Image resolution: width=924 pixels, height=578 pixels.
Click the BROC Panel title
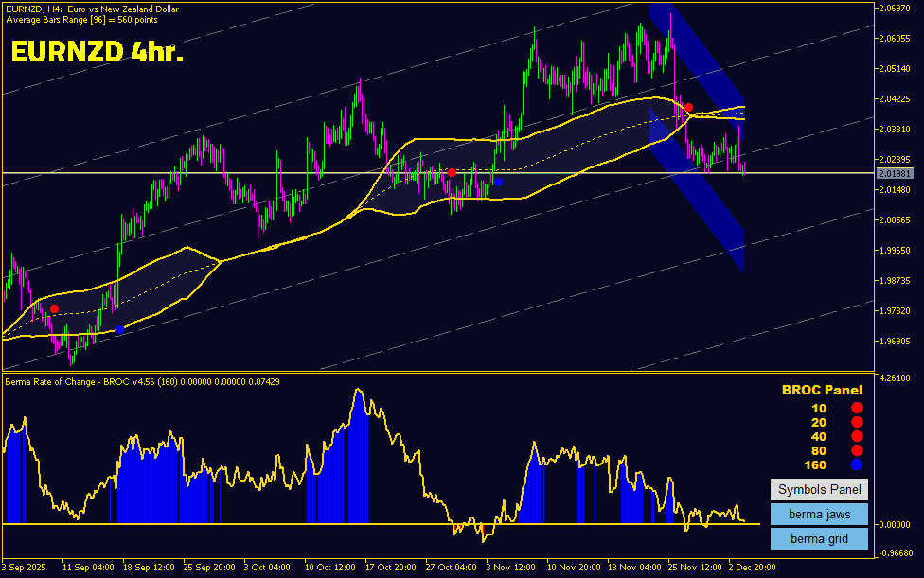(822, 390)
